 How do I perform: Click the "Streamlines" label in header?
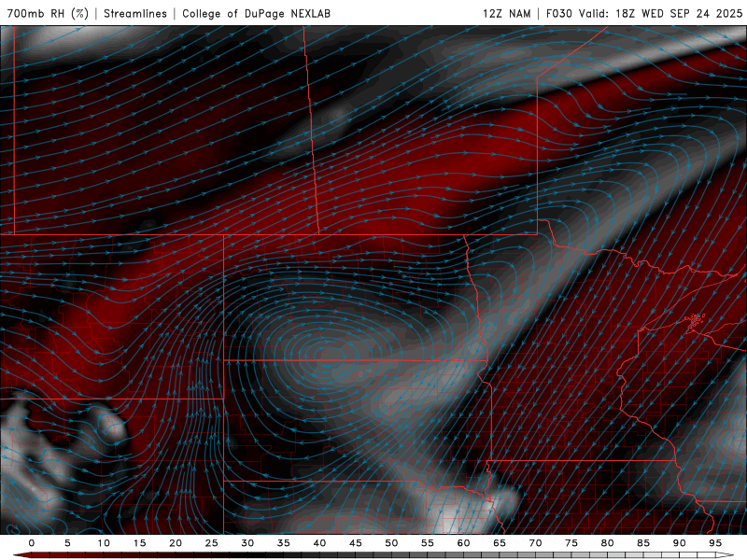[x=135, y=13]
